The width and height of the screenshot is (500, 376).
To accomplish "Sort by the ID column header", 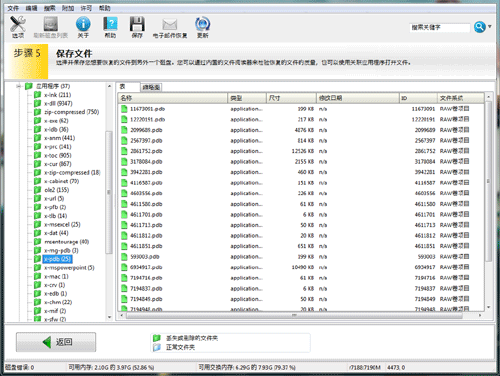I will tap(418, 98).
